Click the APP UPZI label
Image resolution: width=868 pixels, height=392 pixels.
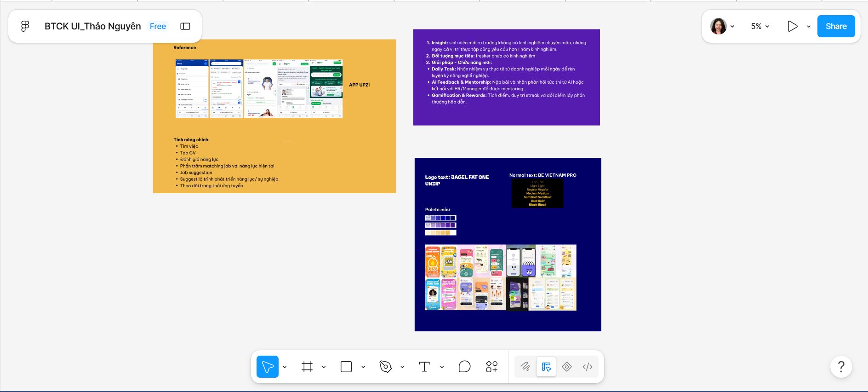(359, 85)
